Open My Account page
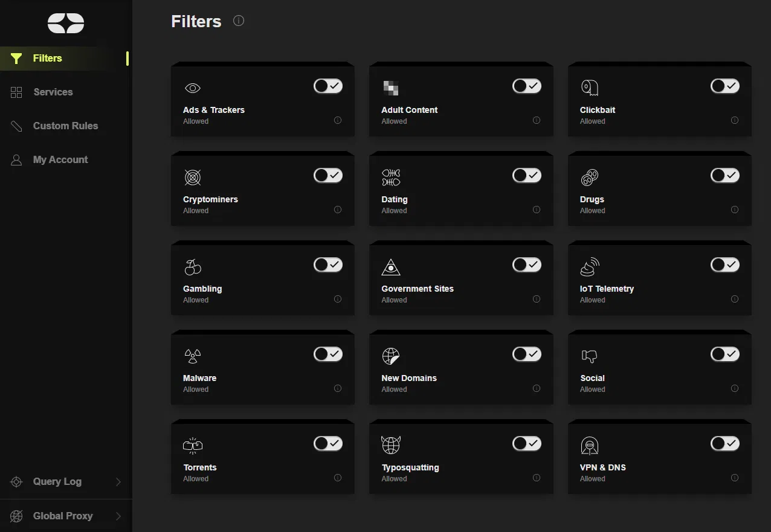The height and width of the screenshot is (532, 771). [60, 159]
